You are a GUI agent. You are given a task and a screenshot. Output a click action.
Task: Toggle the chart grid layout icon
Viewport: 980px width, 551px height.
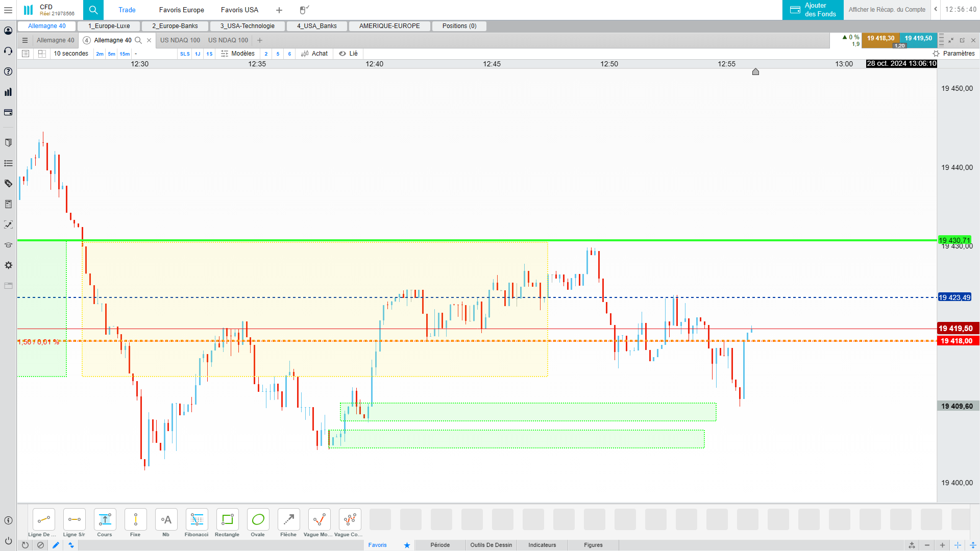(x=42, y=54)
